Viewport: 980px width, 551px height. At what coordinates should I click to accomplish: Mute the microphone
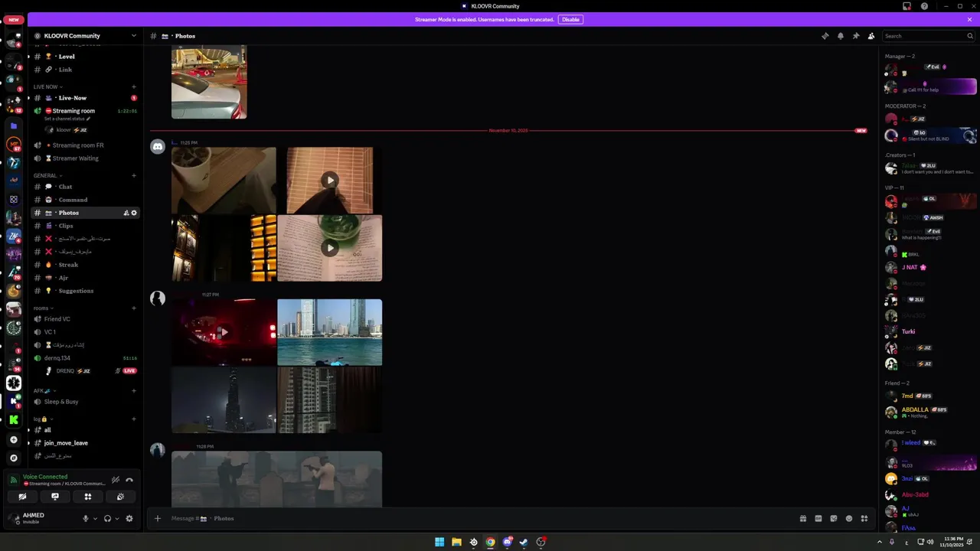(x=86, y=518)
